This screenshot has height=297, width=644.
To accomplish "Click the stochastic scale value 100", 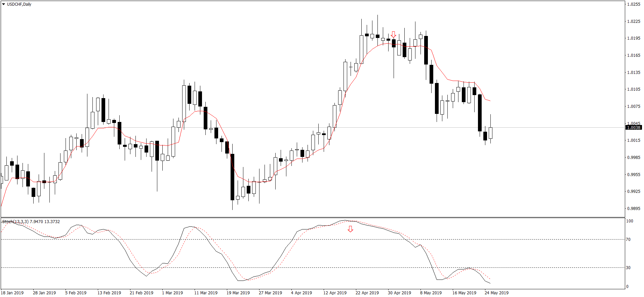I will [630, 221].
